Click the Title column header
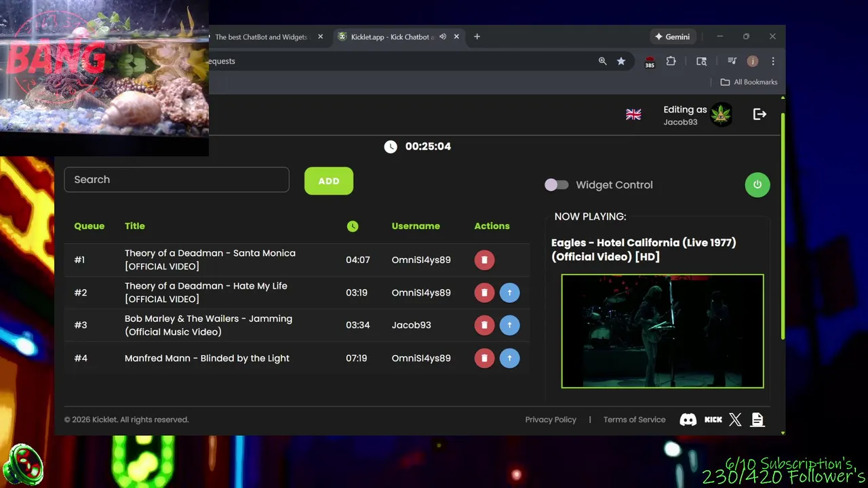 pos(135,226)
